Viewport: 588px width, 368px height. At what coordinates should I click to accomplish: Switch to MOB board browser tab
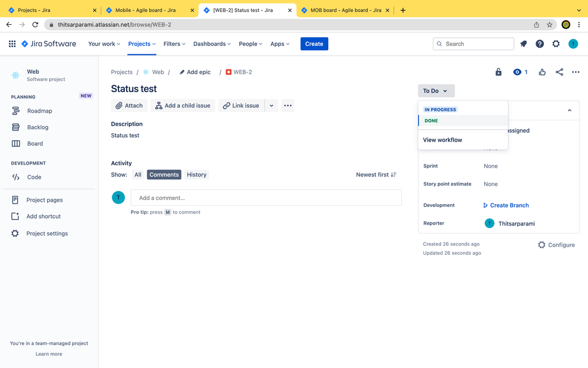[345, 10]
